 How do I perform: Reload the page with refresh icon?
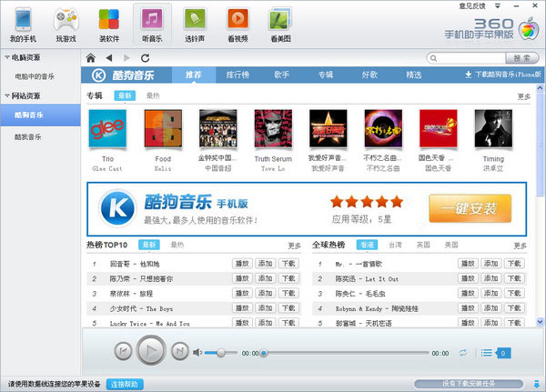(x=146, y=58)
